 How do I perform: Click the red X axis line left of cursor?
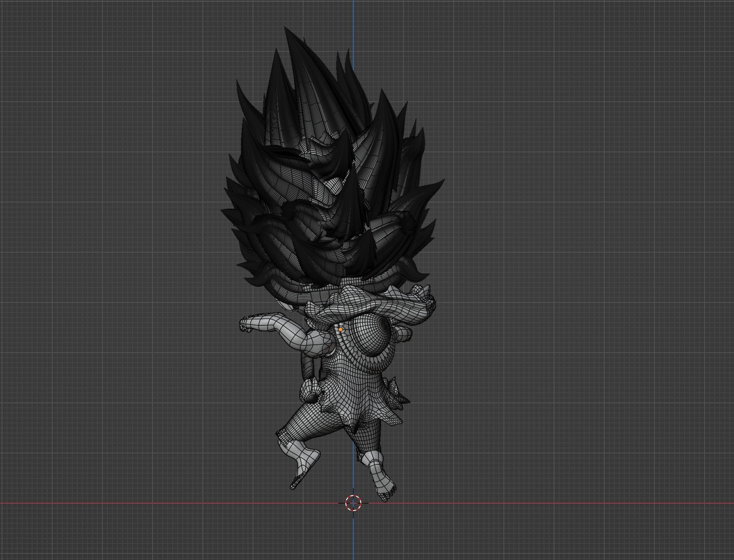coord(152,503)
